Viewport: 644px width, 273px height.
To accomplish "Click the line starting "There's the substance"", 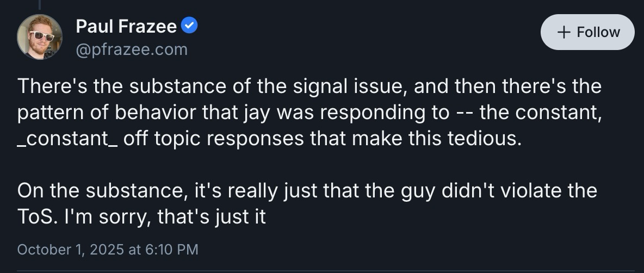I will 309,86.
